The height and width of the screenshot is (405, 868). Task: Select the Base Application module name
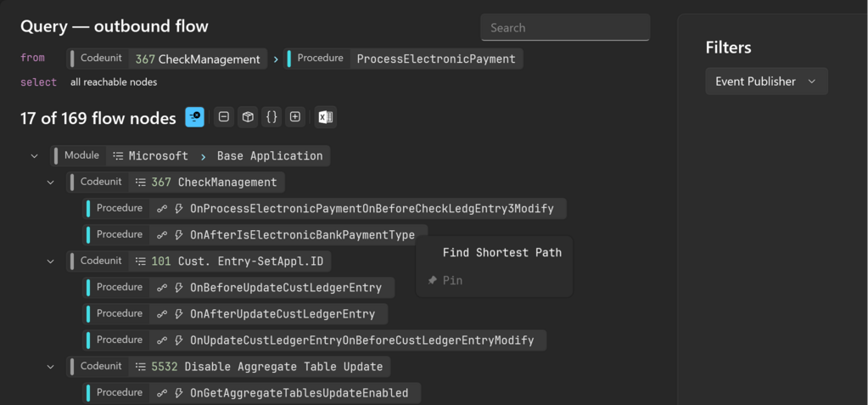270,156
